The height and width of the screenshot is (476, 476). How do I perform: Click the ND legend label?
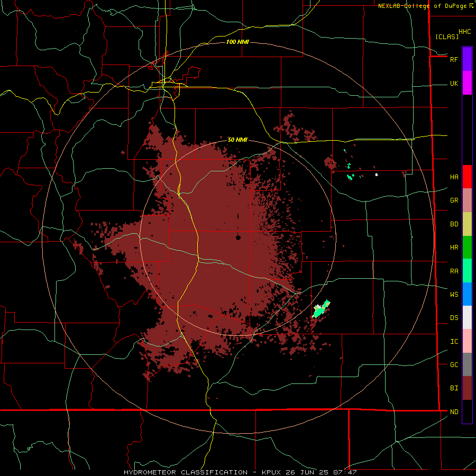point(454,411)
